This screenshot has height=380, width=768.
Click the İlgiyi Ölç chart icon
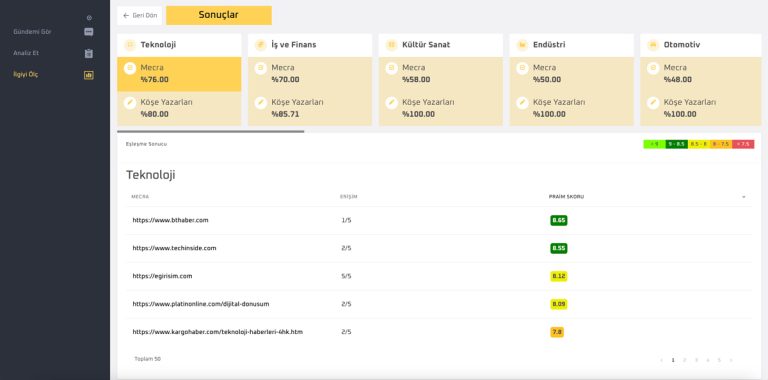tap(89, 75)
